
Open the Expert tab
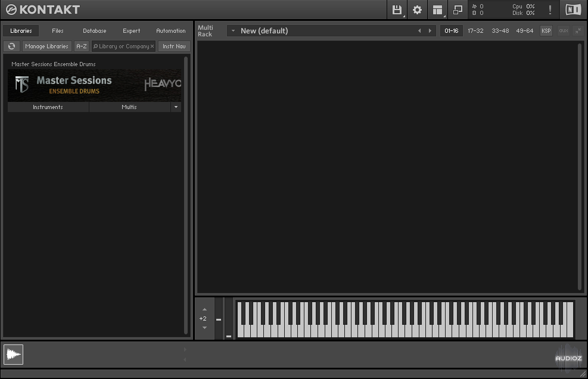pyautogui.click(x=131, y=31)
